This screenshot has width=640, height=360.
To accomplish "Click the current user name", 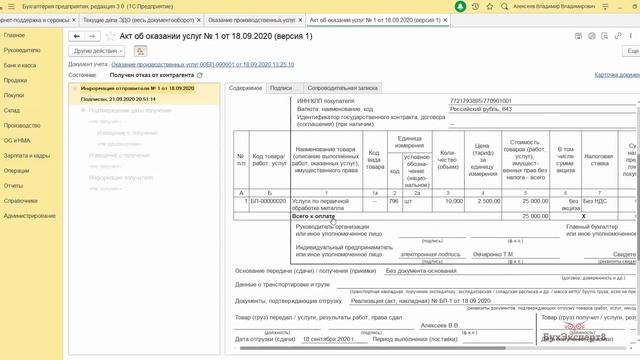I will click(554, 7).
